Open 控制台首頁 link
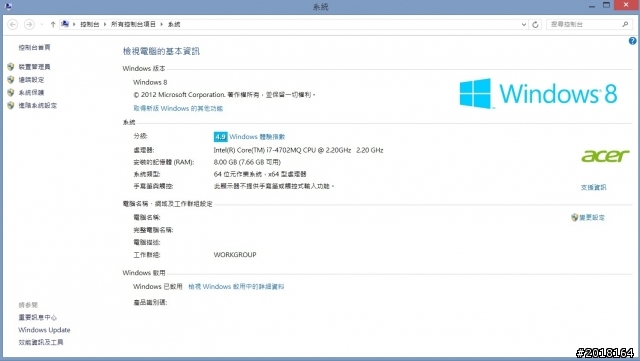Image resolution: width=640 pixels, height=361 pixels. (34, 47)
